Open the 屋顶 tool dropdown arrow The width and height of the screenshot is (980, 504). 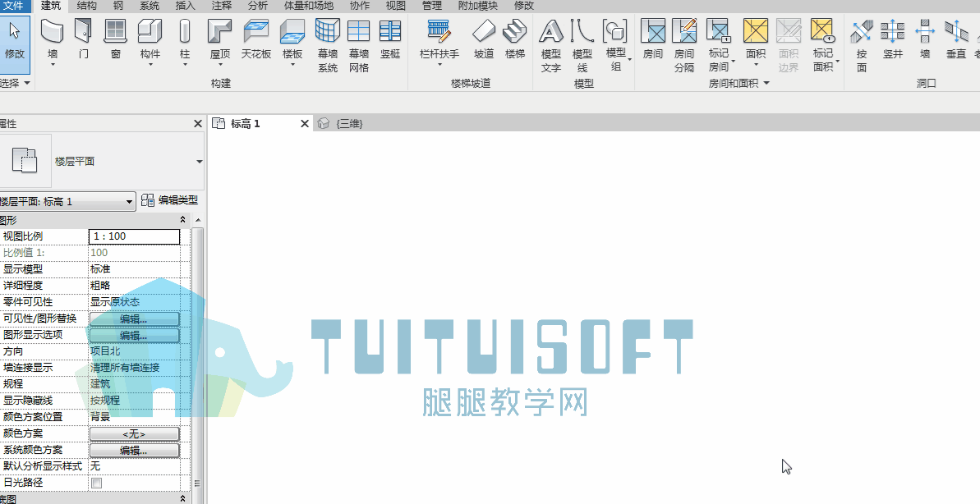pos(220,64)
